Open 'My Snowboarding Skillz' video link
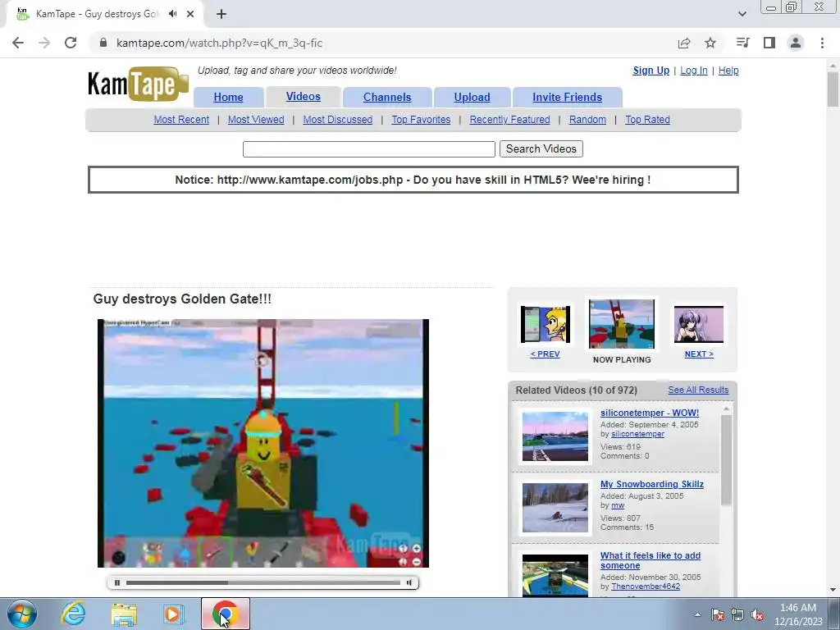 point(652,484)
